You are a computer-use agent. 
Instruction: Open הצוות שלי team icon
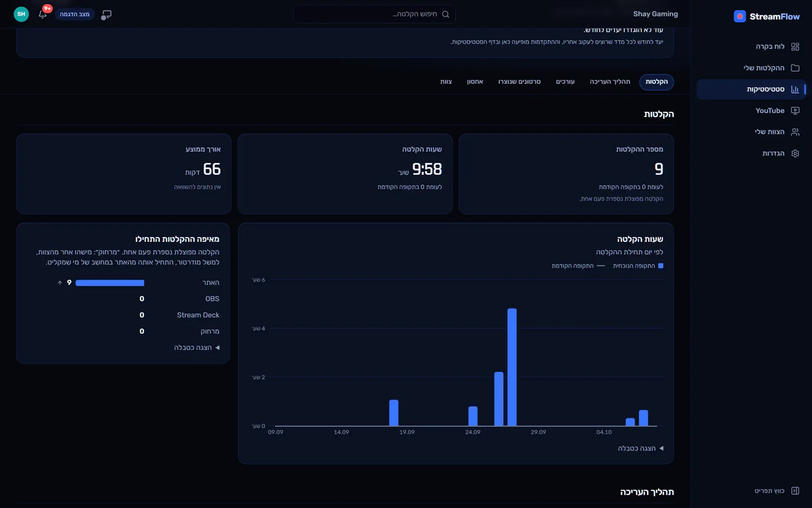tap(795, 132)
